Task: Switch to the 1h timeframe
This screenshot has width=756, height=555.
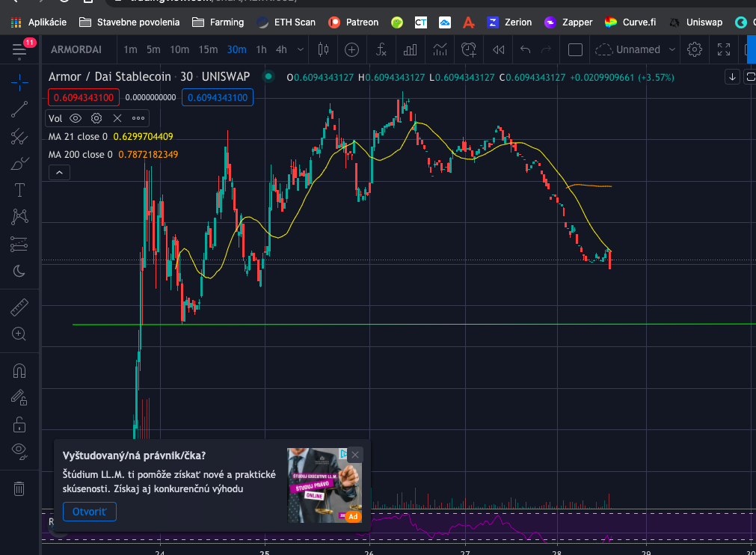Action: pyautogui.click(x=261, y=50)
